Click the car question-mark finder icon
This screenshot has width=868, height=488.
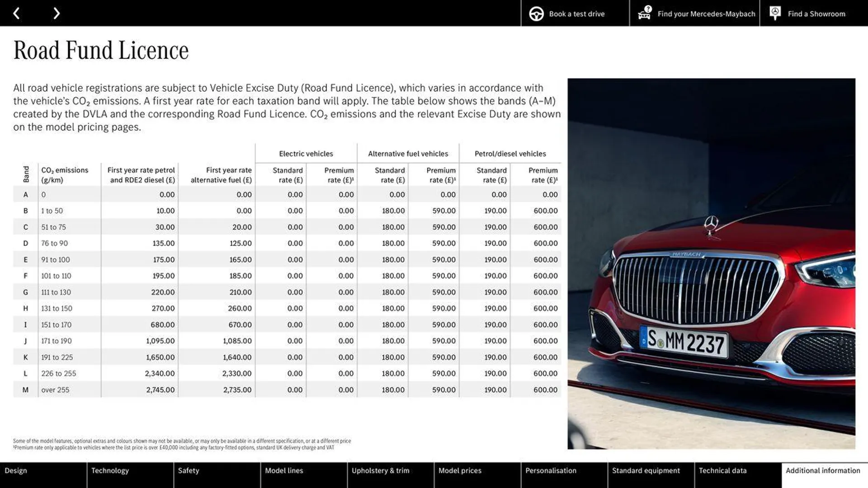point(645,13)
